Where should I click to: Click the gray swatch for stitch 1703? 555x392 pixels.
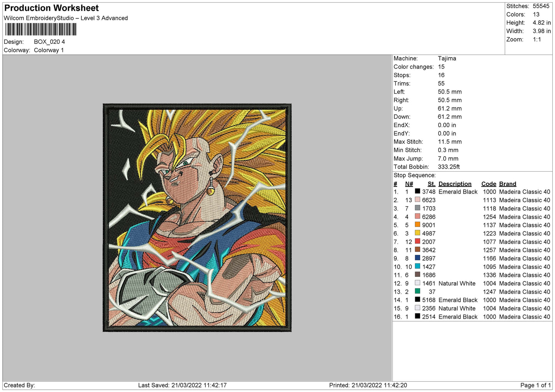click(417, 208)
